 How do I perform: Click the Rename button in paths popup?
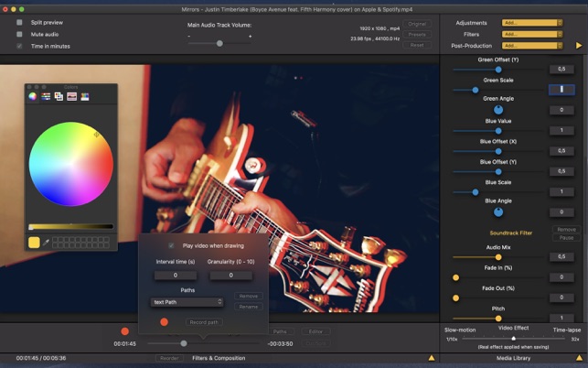pyautogui.click(x=248, y=307)
